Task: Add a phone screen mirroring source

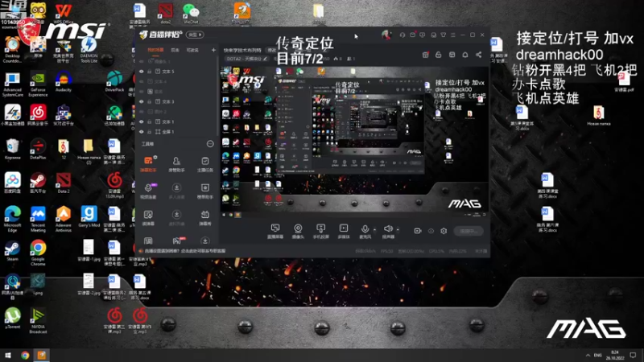Action: 320,231
